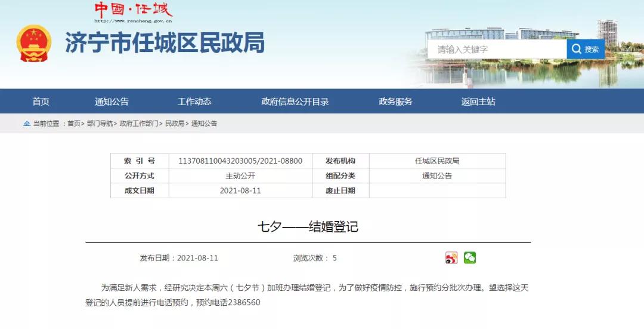Screen dimensions: 644x329
Task: Select index number 113708110043203005/2021-08800
Action: pyautogui.click(x=240, y=161)
